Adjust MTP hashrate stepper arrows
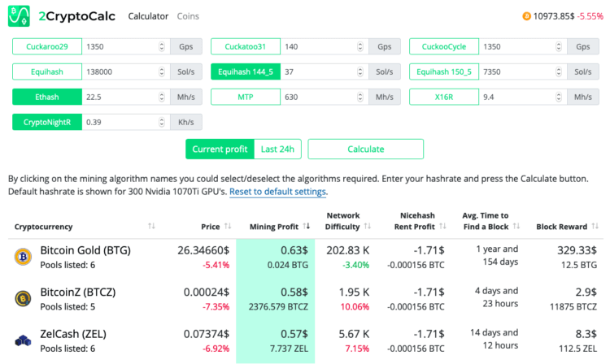Viewport: 610px width, 364px height. tap(360, 97)
